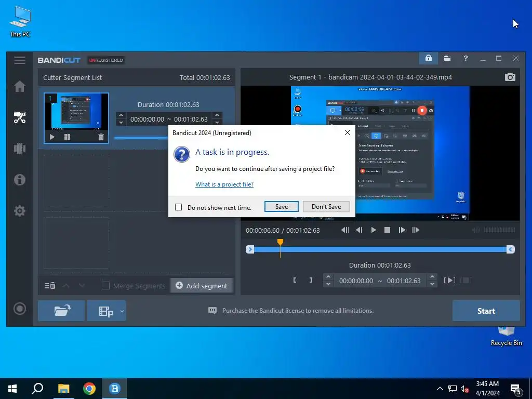Show hidden tray icons chevron
This screenshot has height=399, width=532.
point(440,389)
